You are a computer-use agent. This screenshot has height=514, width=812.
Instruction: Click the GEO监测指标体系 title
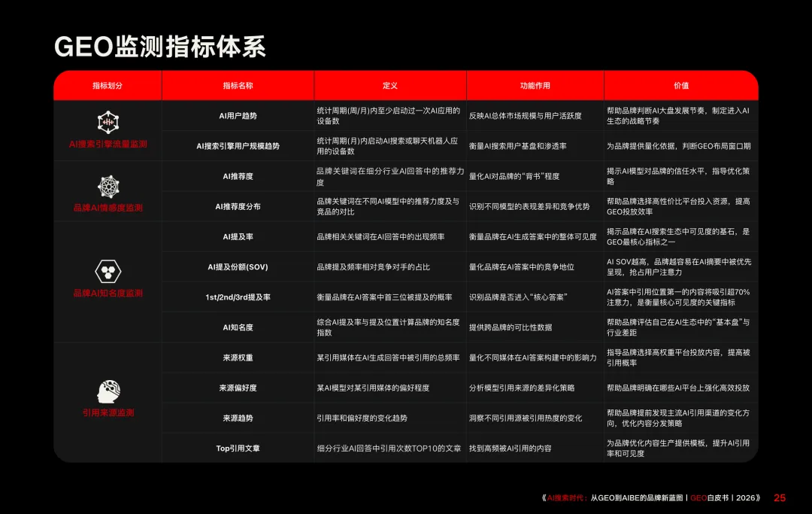(x=160, y=47)
